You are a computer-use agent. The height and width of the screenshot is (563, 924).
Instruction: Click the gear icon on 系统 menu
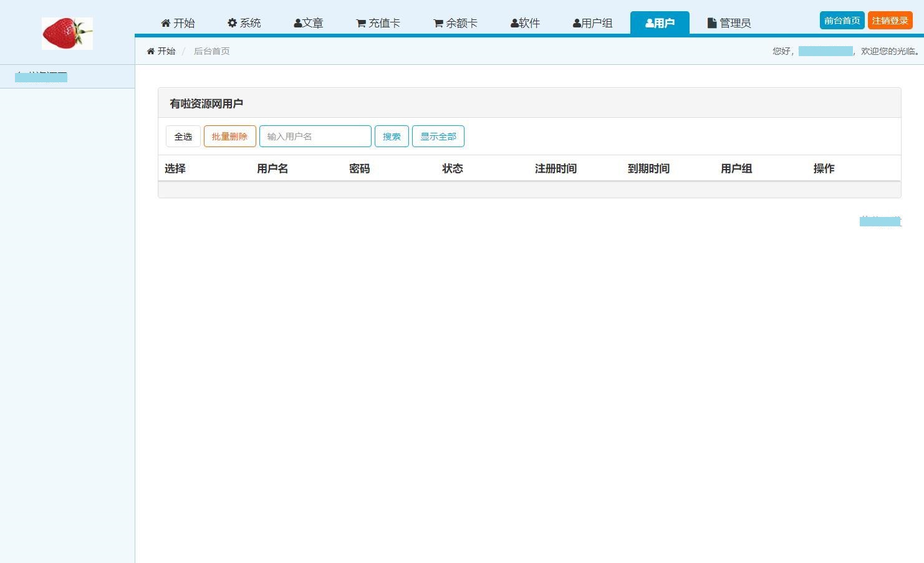coord(231,22)
